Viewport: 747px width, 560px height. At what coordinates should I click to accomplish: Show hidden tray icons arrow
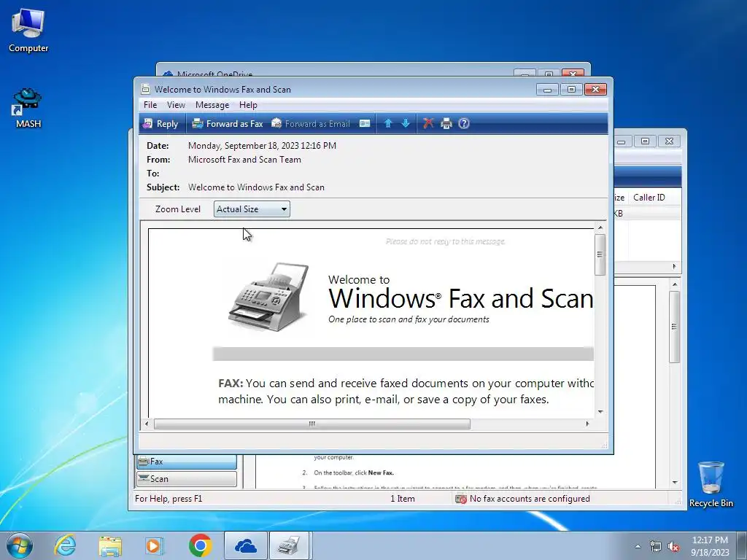pyautogui.click(x=638, y=546)
